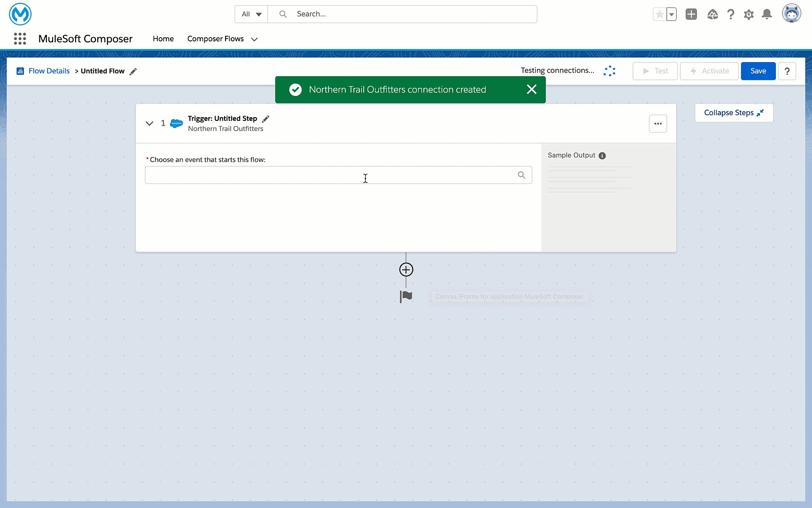Open the trigger step more options menu
This screenshot has width=812, height=508.
pos(658,124)
